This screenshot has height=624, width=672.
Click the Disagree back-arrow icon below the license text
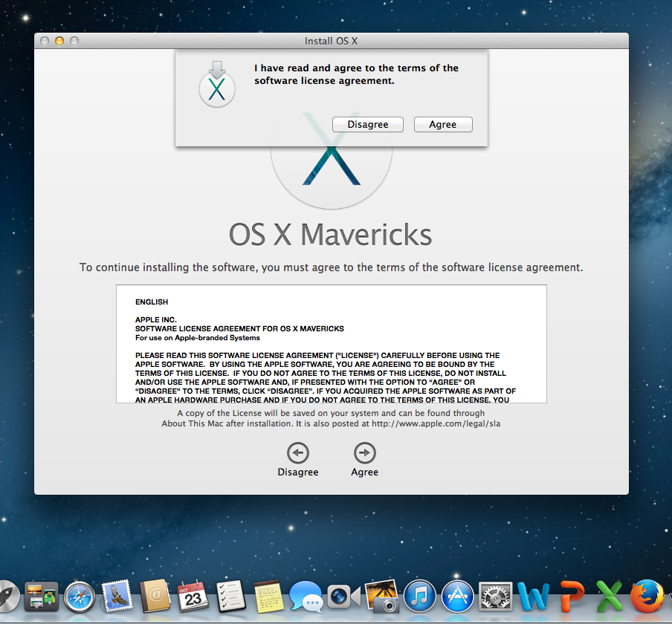pyautogui.click(x=298, y=452)
